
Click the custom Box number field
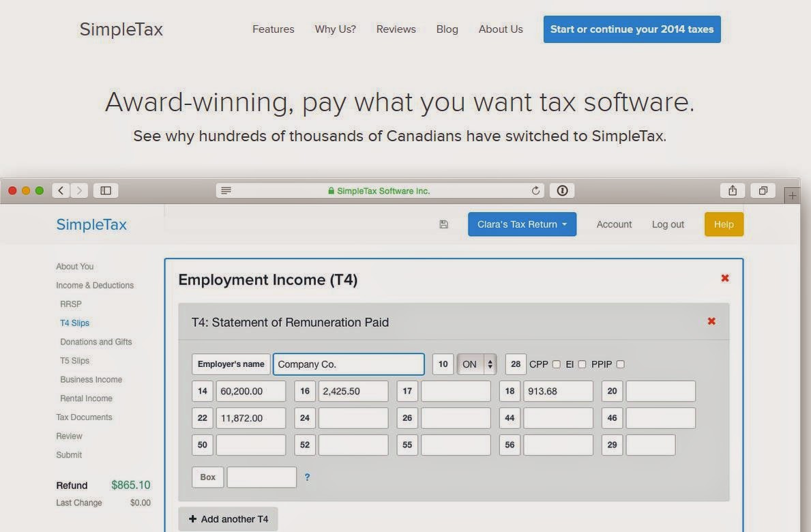(262, 477)
